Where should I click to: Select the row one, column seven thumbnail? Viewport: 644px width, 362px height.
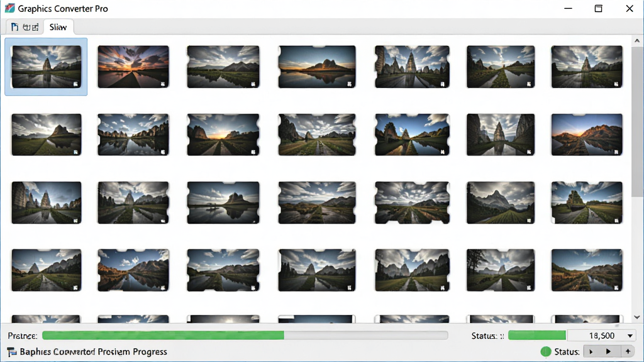tap(587, 67)
